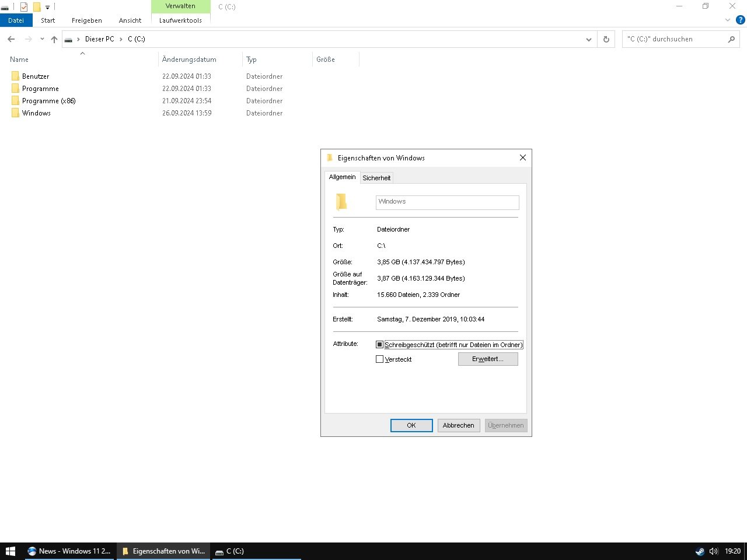
Task: Refresh the C (C:) folder view
Action: point(606,39)
